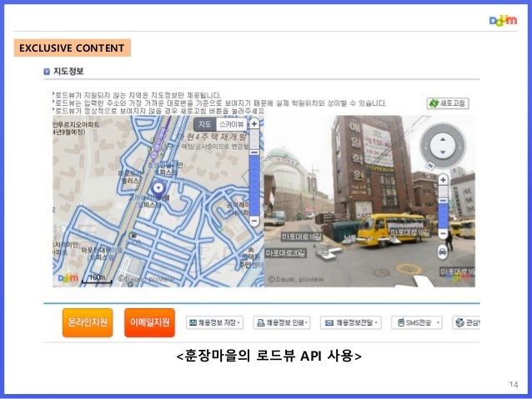The width and height of the screenshot is (532, 399).
Task: Open SMS전송 dropdown
Action: coord(417,322)
